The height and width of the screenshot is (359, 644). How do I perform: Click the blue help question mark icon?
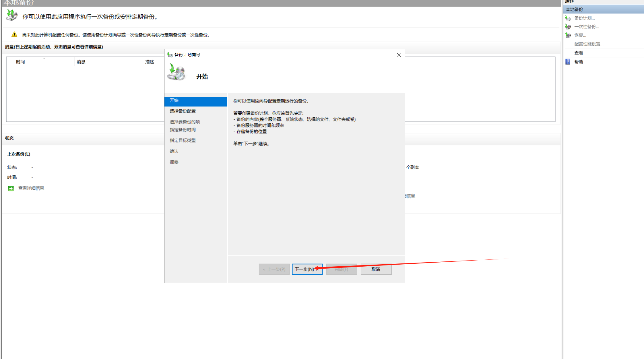(568, 62)
